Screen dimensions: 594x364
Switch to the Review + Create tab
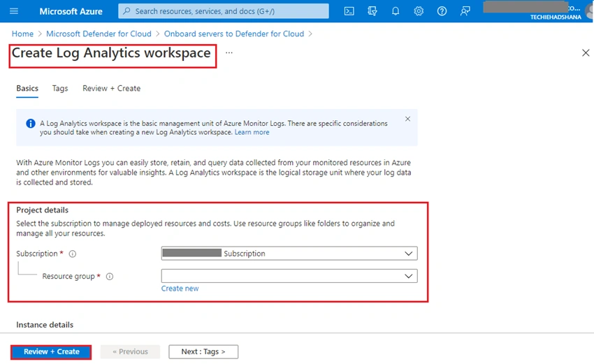point(111,88)
